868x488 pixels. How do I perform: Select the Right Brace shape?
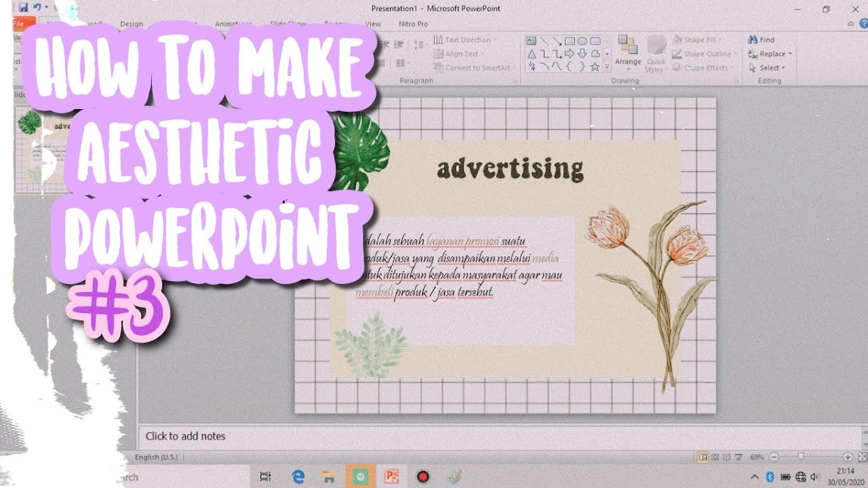pos(583,66)
